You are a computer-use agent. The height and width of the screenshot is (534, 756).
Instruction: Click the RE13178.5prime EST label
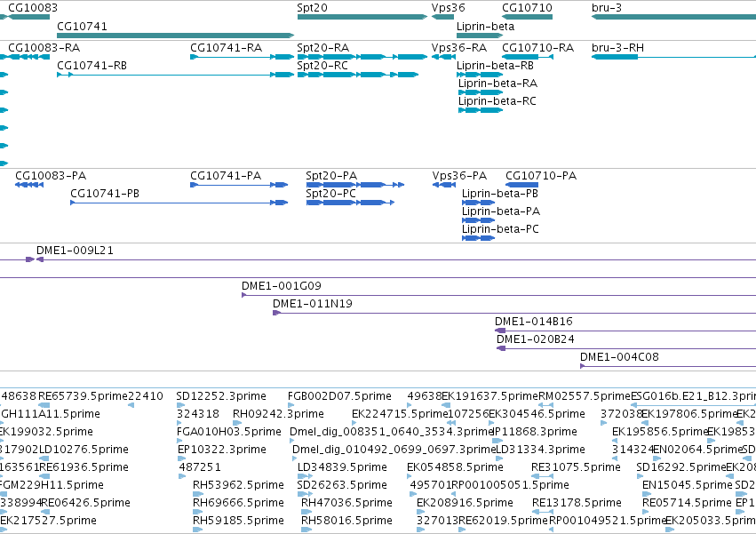point(577,503)
